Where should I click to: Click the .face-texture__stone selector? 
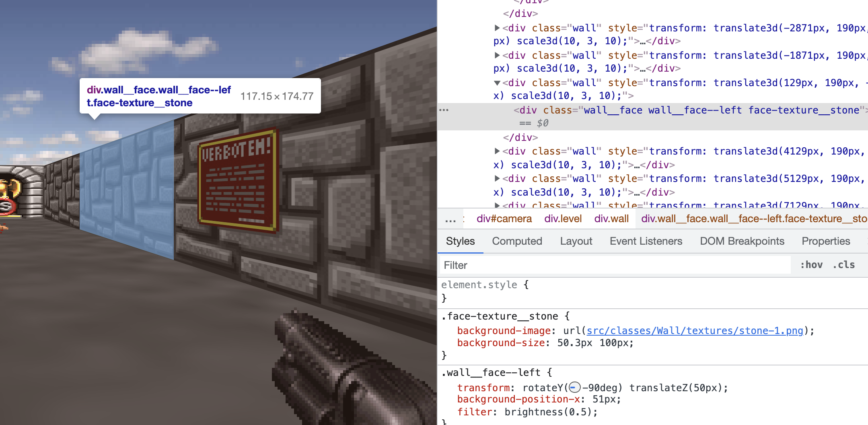coord(499,316)
